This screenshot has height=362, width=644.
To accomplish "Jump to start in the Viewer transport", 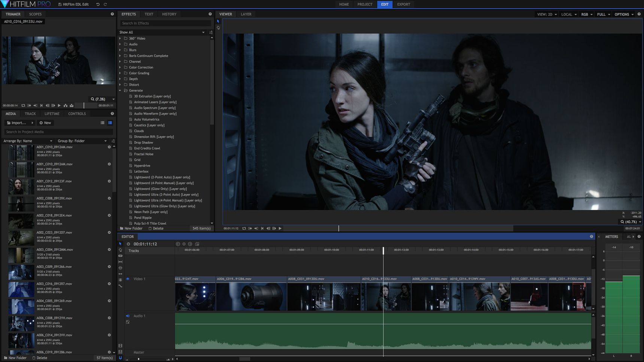I will (262, 228).
